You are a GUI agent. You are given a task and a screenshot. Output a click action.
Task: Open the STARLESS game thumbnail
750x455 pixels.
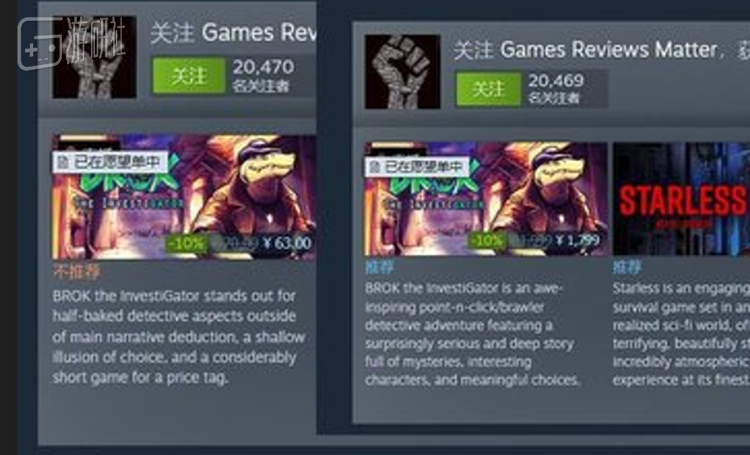click(681, 199)
